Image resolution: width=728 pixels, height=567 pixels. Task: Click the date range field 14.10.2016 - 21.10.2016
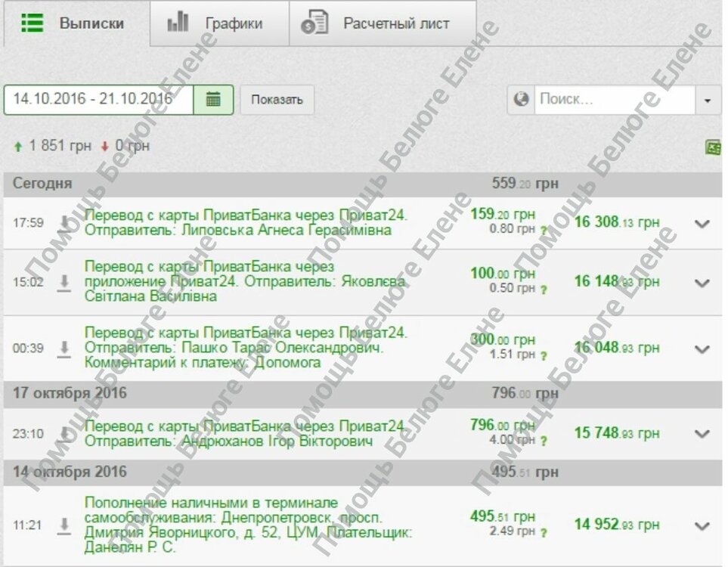pyautogui.click(x=98, y=99)
